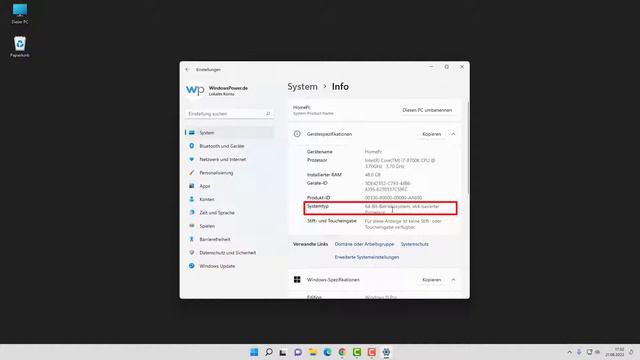This screenshot has width=640, height=360.
Task: Open taskbar Search
Action: 269,352
